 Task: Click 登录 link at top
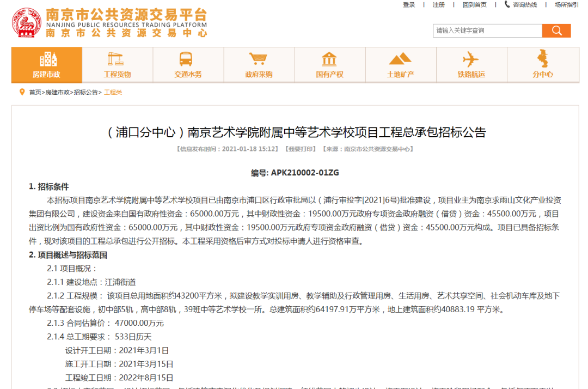point(409,5)
